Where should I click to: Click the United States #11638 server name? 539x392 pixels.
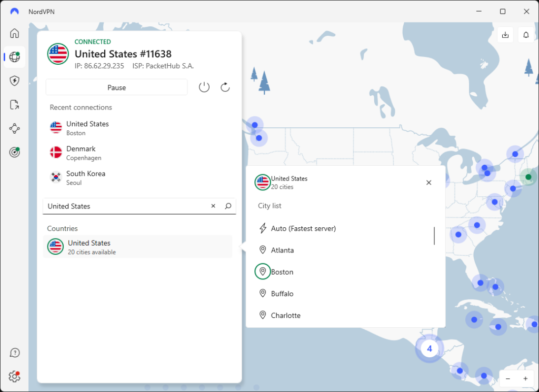123,54
